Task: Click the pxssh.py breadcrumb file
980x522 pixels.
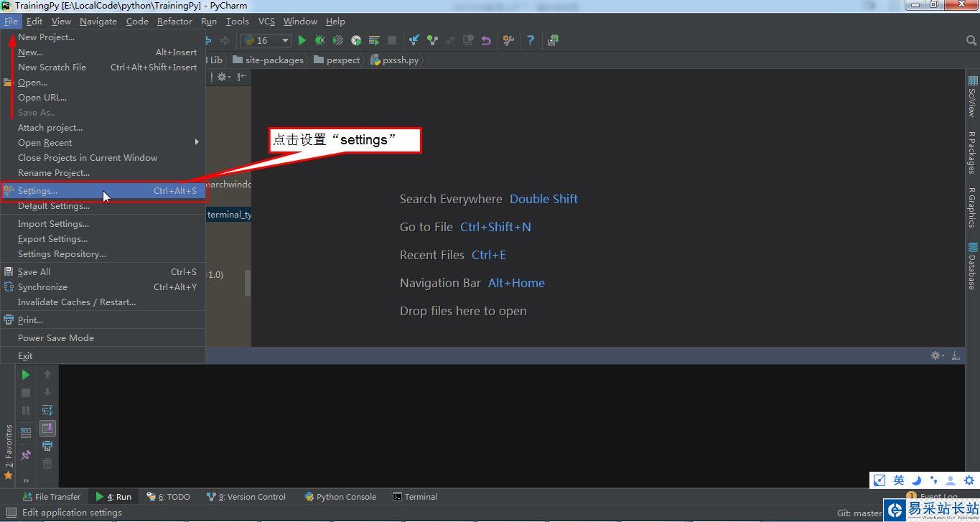Action: coord(394,60)
